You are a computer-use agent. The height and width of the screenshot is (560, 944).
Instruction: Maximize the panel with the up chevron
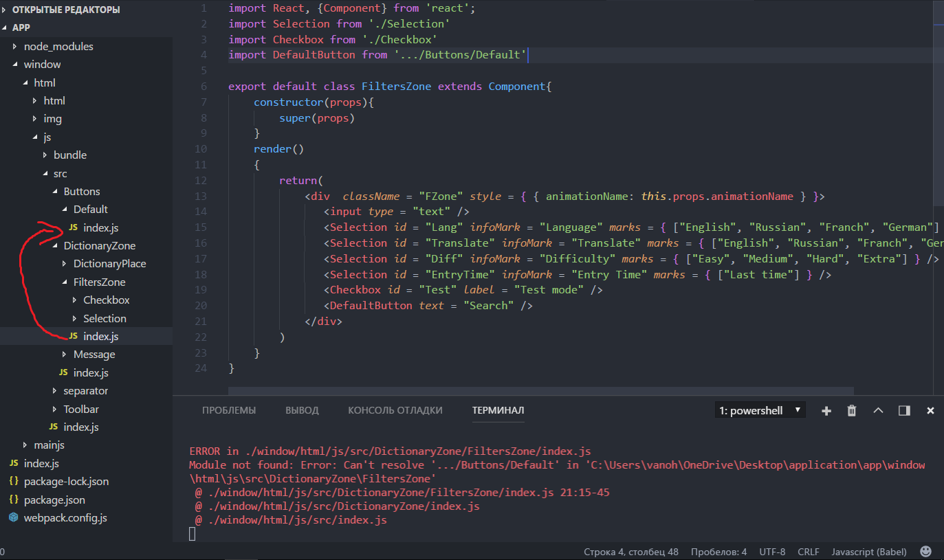878,411
